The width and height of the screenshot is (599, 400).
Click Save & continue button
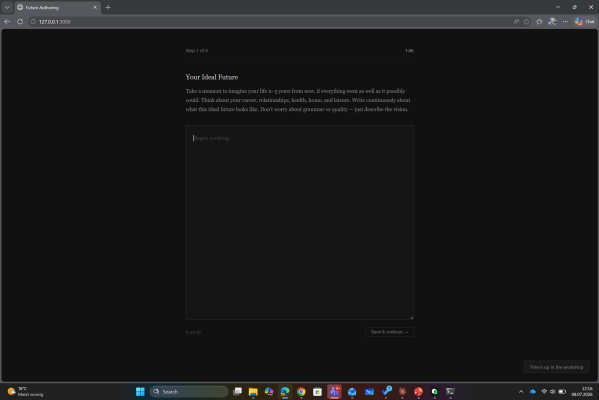(389, 332)
